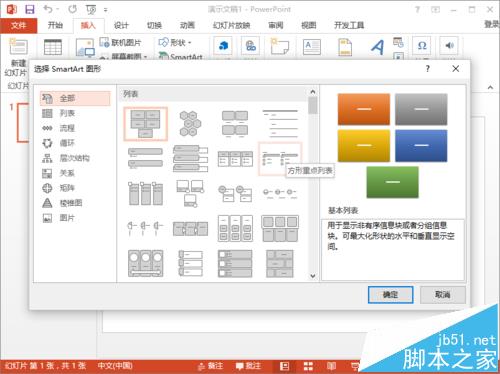
Task: Open help from SmartArt dialog question mark
Action: coord(428,69)
